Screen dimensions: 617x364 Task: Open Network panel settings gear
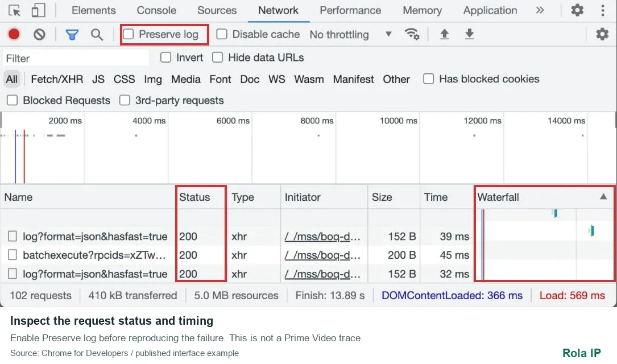pyautogui.click(x=602, y=34)
